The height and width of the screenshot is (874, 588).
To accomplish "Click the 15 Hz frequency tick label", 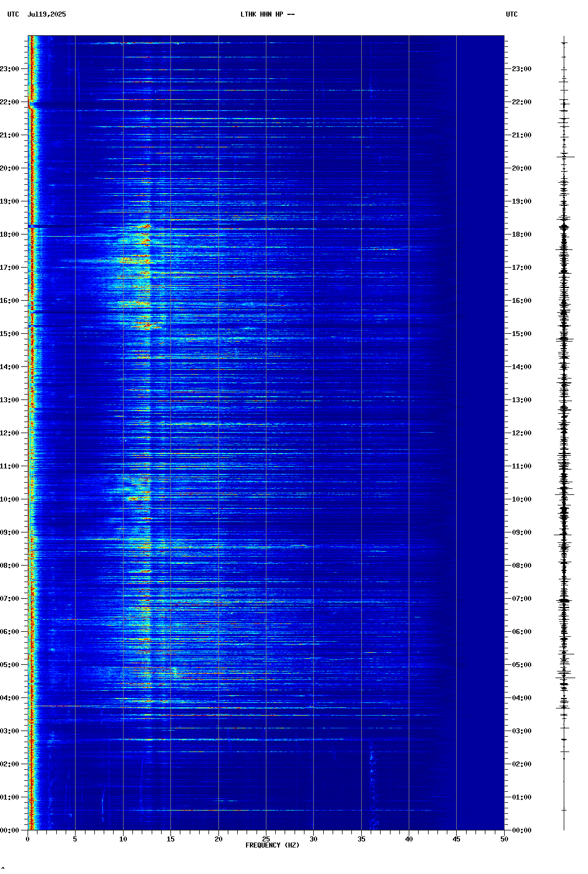I will click(170, 839).
